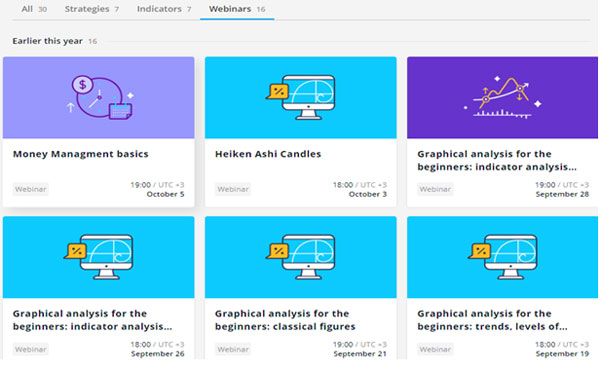Viewport: 600px width, 370px height.
Task: Click Webinar tag on Heiken Ashi card
Action: pos(233,189)
